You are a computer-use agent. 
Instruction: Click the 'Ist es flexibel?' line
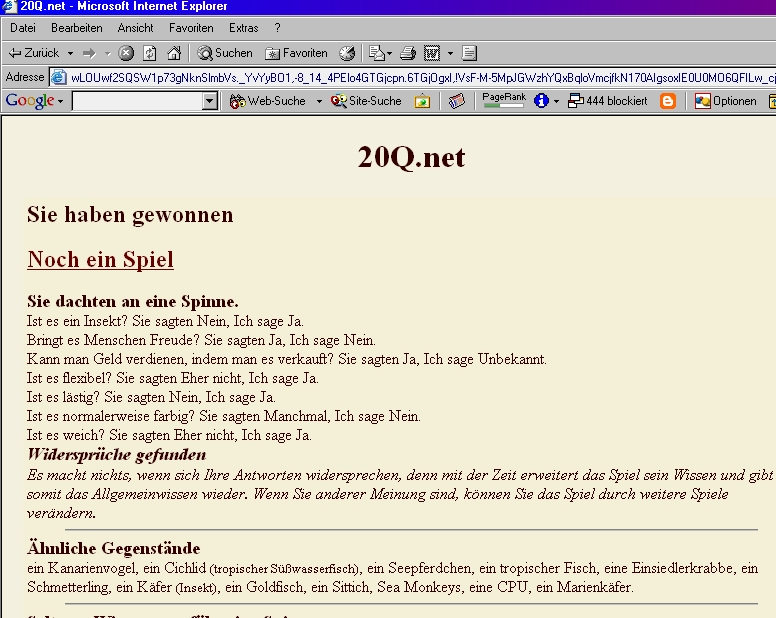(x=173, y=378)
